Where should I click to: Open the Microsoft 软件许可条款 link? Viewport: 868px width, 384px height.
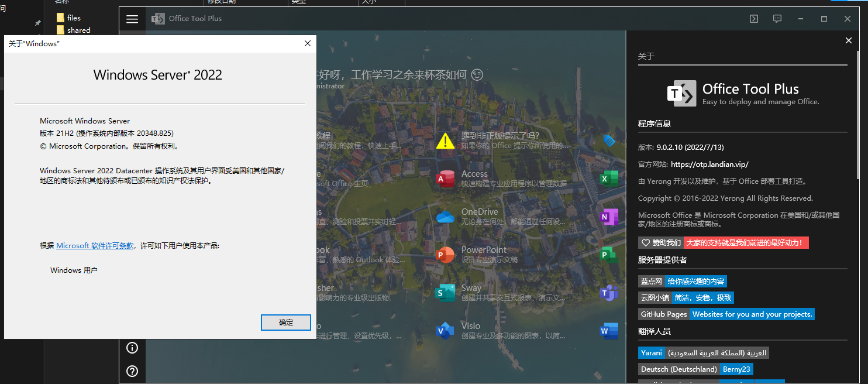coord(95,245)
